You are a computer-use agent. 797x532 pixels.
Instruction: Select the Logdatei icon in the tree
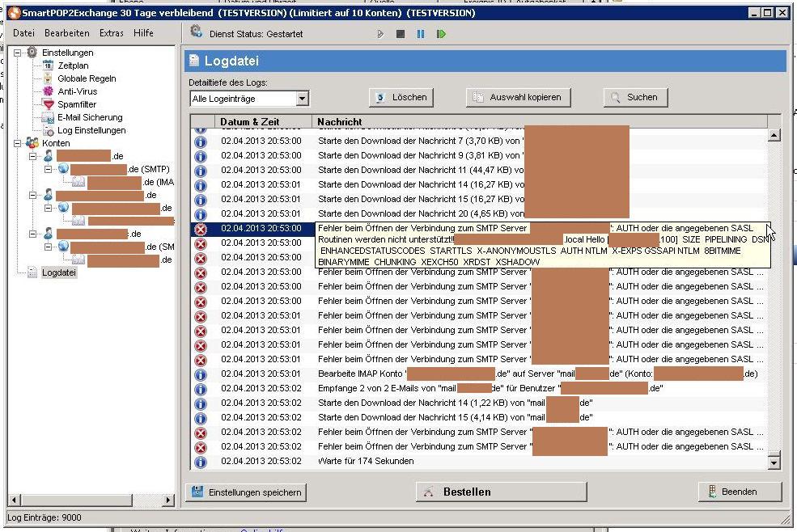click(32, 272)
